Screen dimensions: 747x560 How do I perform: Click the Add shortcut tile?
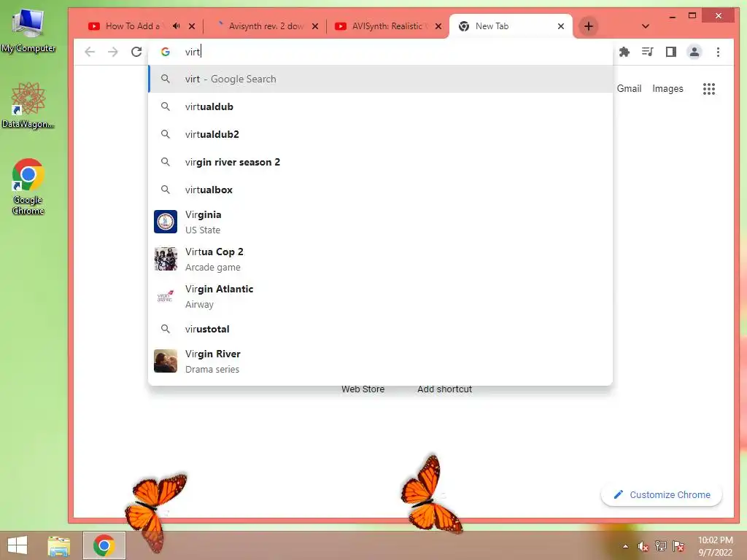[x=444, y=389]
